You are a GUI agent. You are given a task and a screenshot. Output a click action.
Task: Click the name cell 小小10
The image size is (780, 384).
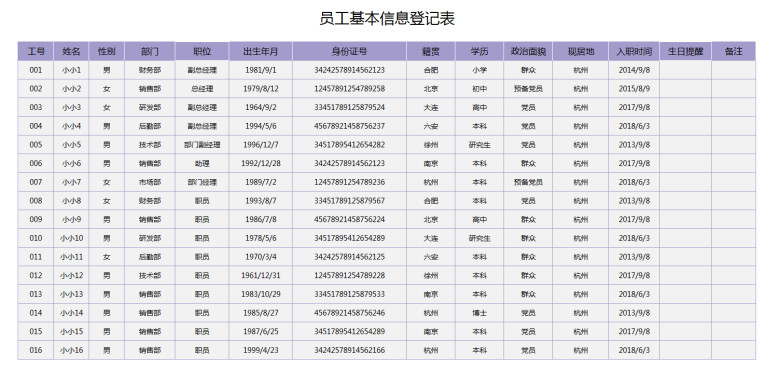(71, 238)
